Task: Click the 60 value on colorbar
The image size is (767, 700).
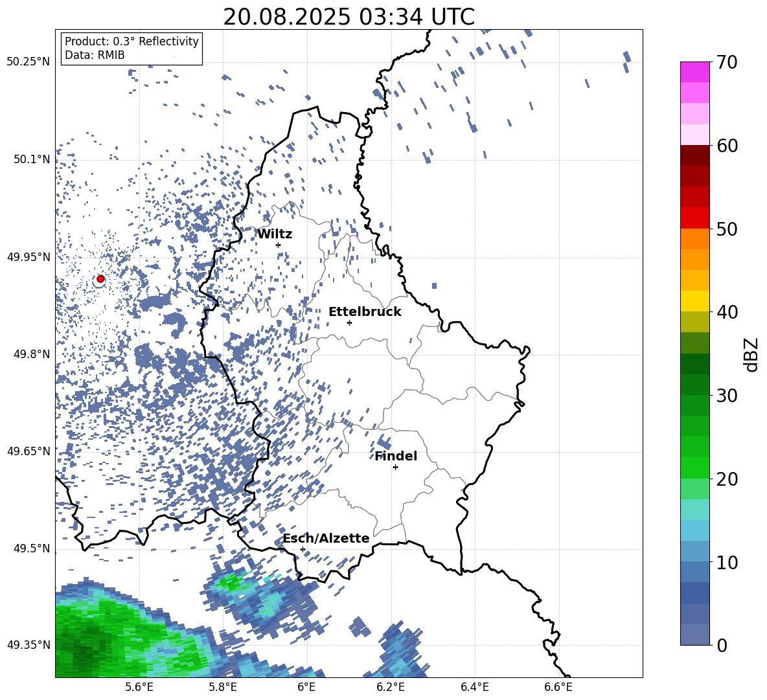Action: click(727, 146)
